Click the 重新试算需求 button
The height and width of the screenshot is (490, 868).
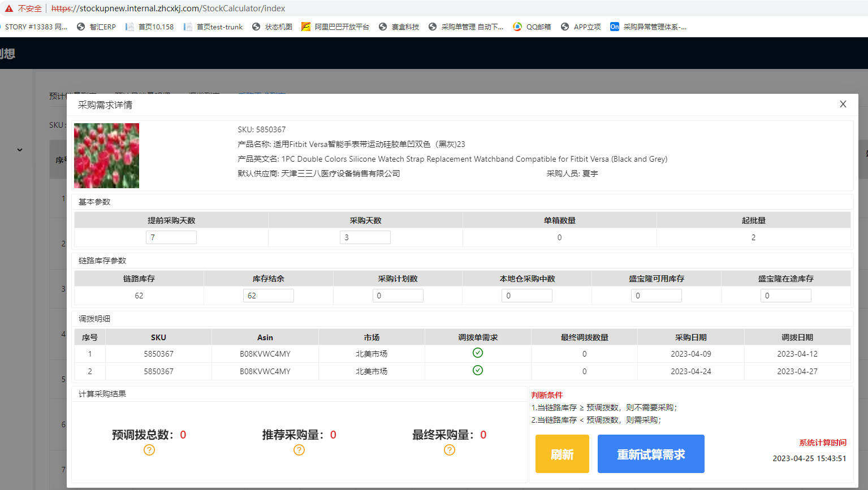click(x=651, y=454)
